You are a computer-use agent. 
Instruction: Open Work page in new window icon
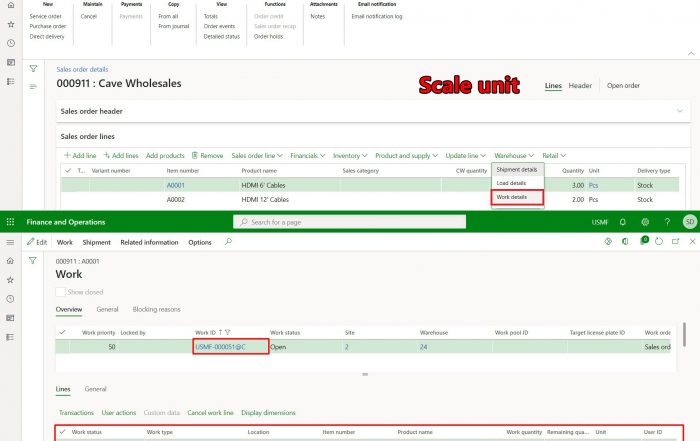675,241
